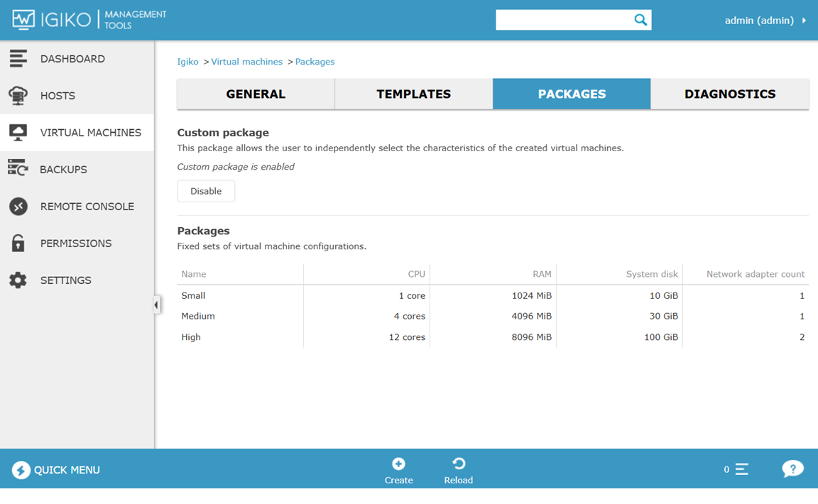
Task: Click the Permissions padlock icon
Action: [18, 243]
